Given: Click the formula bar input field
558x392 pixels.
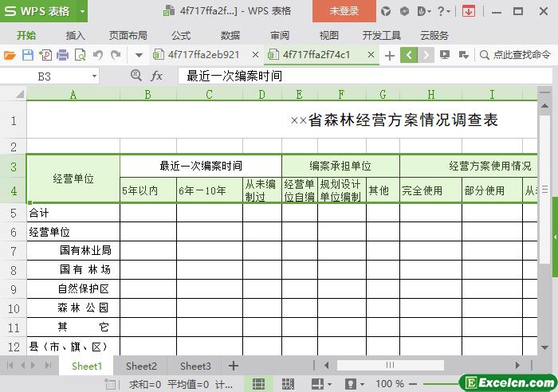Looking at the screenshot, I should point(365,76).
